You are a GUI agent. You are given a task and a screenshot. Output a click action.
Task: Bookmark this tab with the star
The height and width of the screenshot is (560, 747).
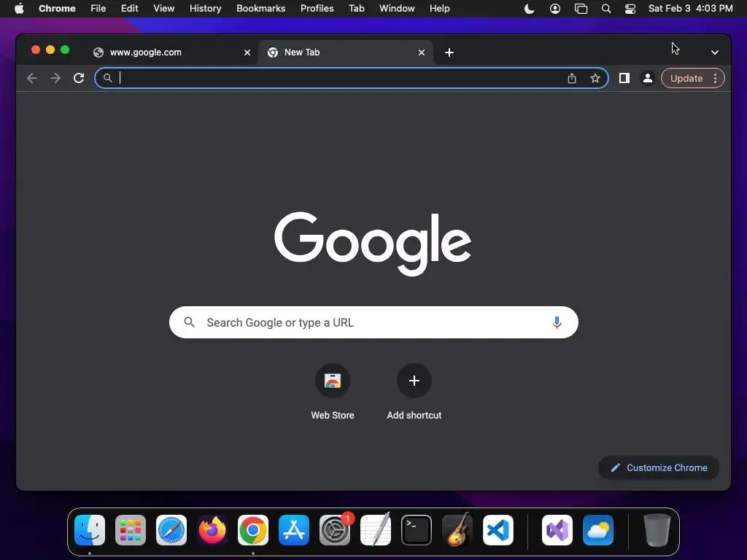click(x=595, y=79)
